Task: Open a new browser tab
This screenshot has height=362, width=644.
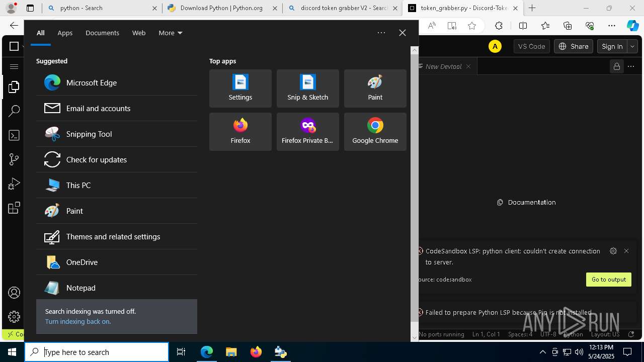Action: point(532,8)
